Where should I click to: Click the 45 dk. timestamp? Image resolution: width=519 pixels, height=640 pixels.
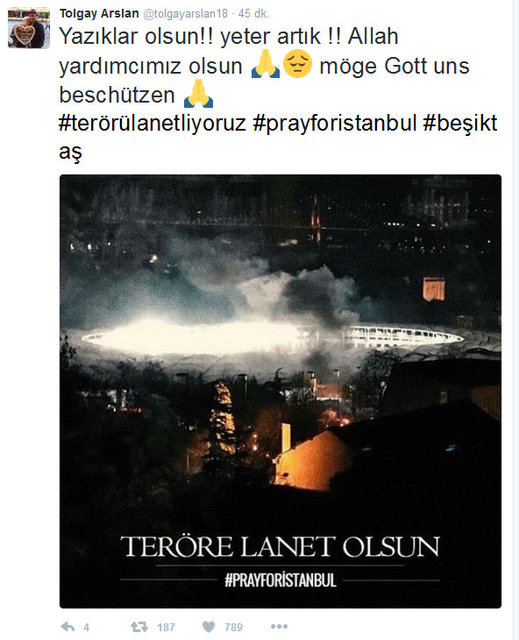point(253,13)
